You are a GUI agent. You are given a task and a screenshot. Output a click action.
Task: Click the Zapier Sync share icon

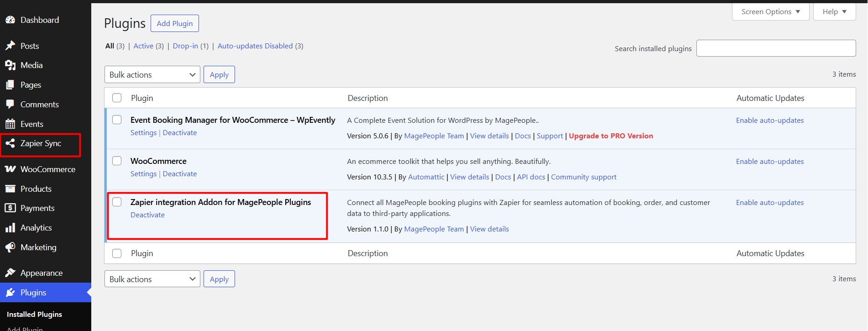[10, 143]
